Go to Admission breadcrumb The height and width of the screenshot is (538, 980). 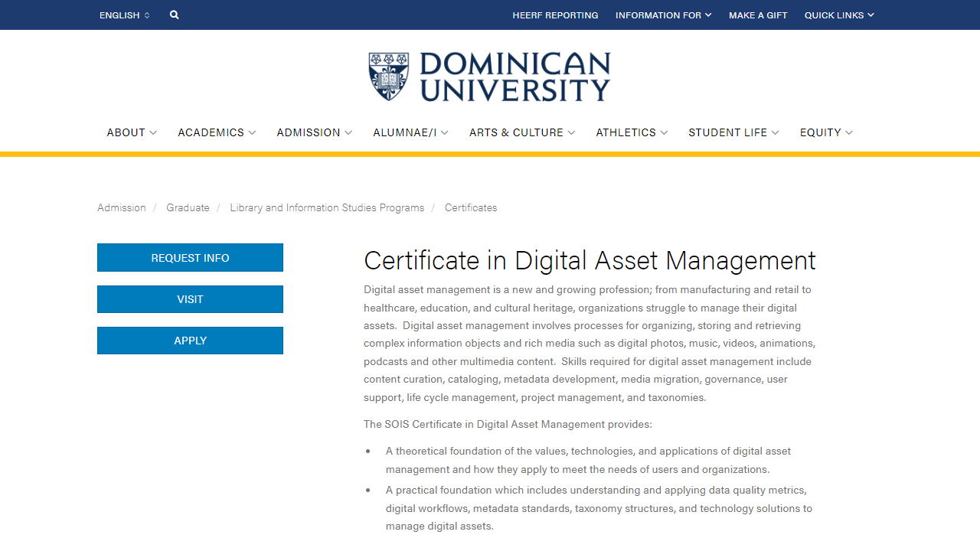(x=121, y=207)
